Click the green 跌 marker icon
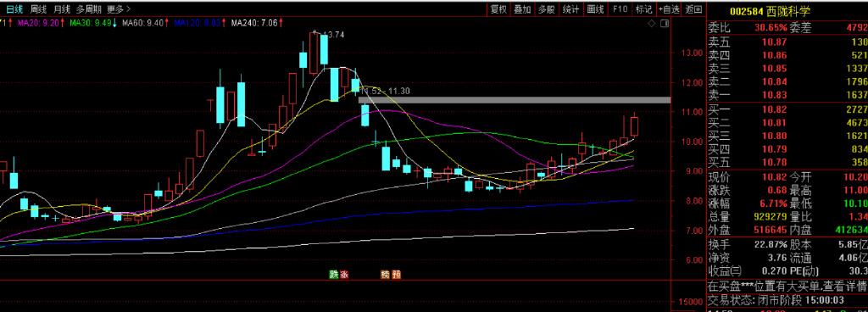Image resolution: width=868 pixels, height=312 pixels. pos(333,275)
